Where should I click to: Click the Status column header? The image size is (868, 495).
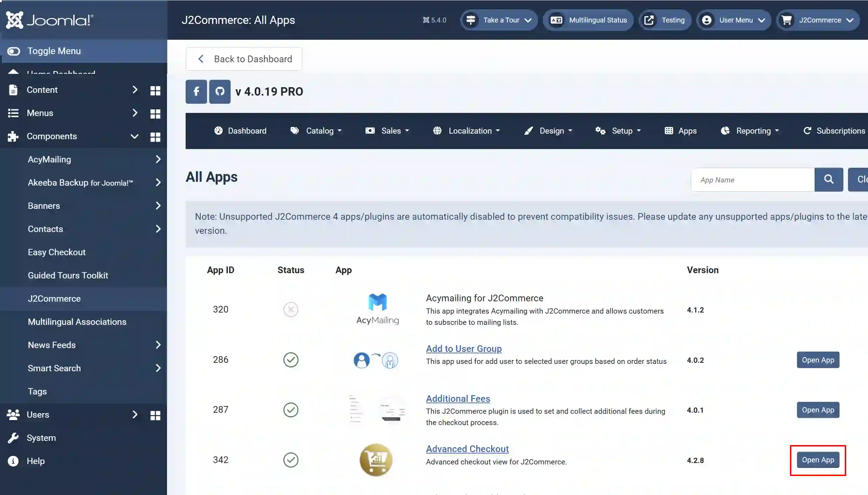tap(291, 270)
